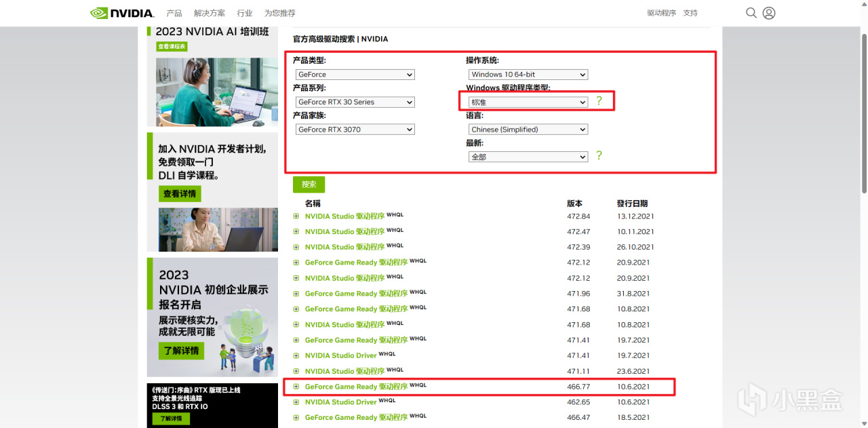Click 查看详情 on developer program ad
Screen dimensions: 868x428
coord(180,193)
